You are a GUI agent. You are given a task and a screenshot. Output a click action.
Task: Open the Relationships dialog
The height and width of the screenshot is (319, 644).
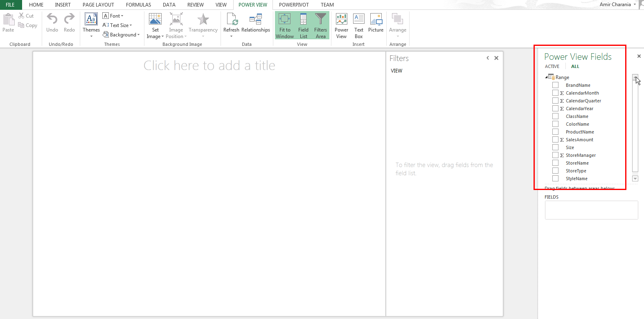coord(256,23)
